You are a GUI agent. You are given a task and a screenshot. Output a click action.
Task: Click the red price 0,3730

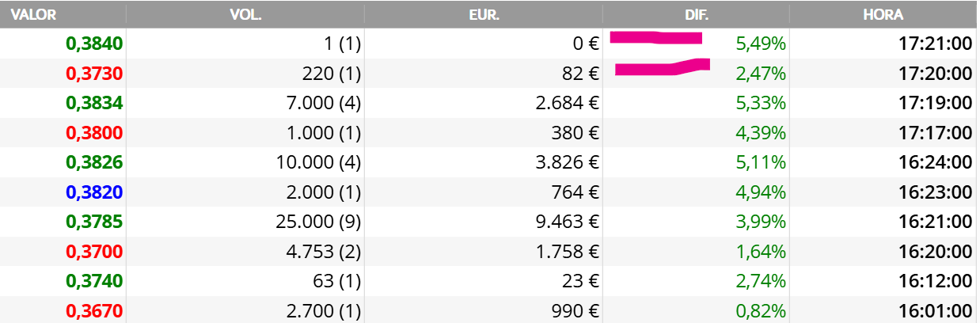(94, 74)
